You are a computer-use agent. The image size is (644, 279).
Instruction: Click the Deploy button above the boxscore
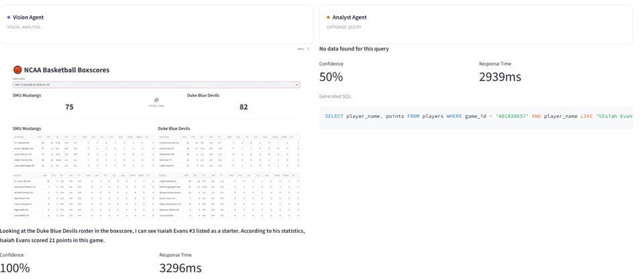pyautogui.click(x=301, y=49)
